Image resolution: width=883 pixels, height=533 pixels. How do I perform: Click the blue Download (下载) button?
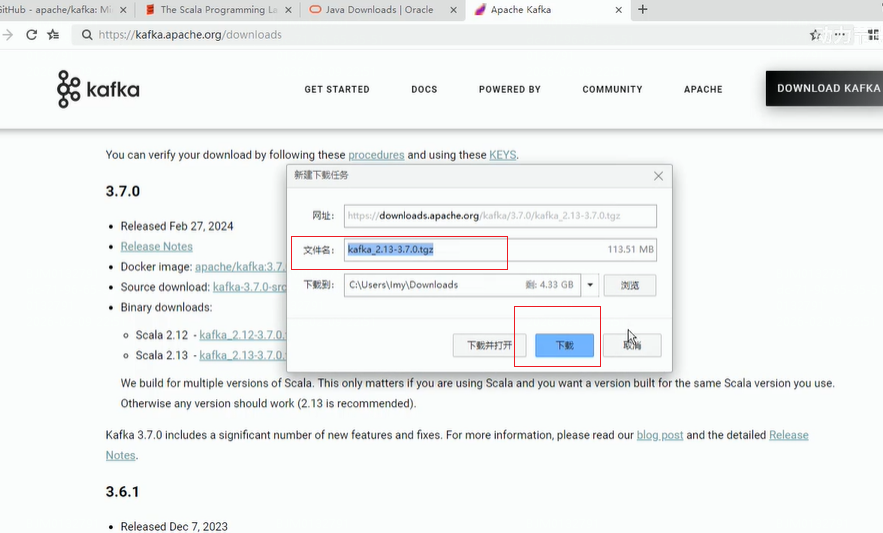(x=564, y=345)
